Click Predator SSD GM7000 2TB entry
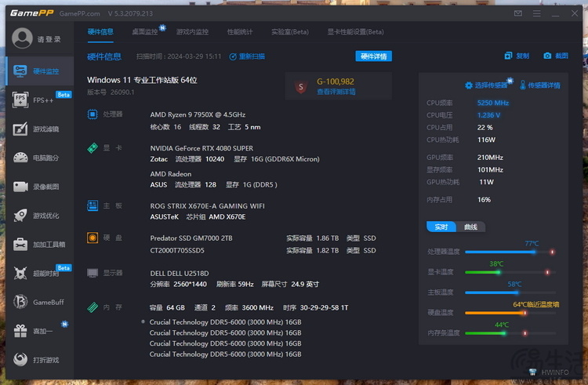The height and width of the screenshot is (385, 588). (191, 238)
